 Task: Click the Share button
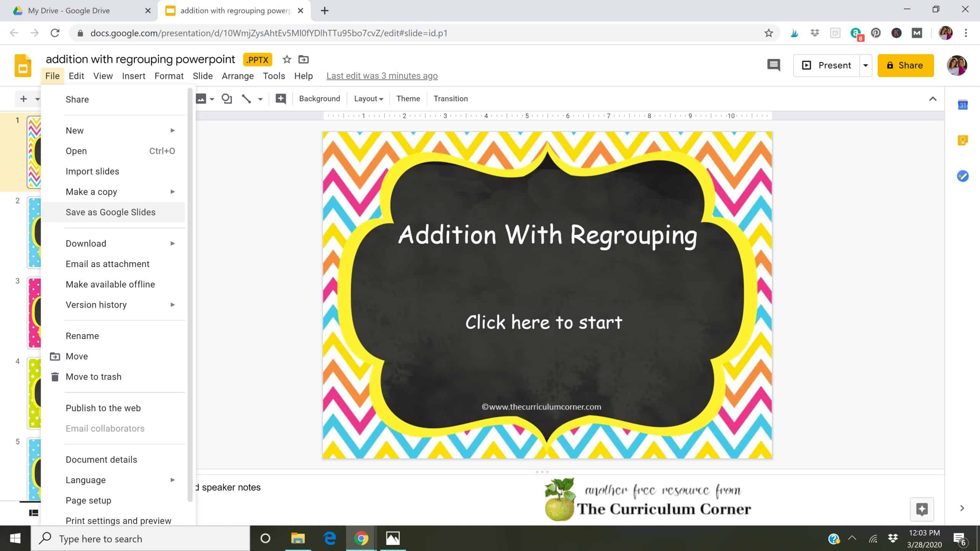pyautogui.click(x=905, y=65)
